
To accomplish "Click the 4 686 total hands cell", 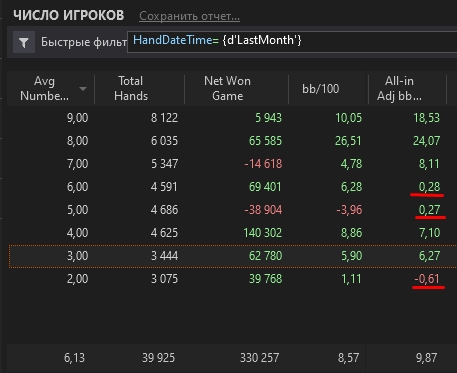I will click(x=164, y=210).
